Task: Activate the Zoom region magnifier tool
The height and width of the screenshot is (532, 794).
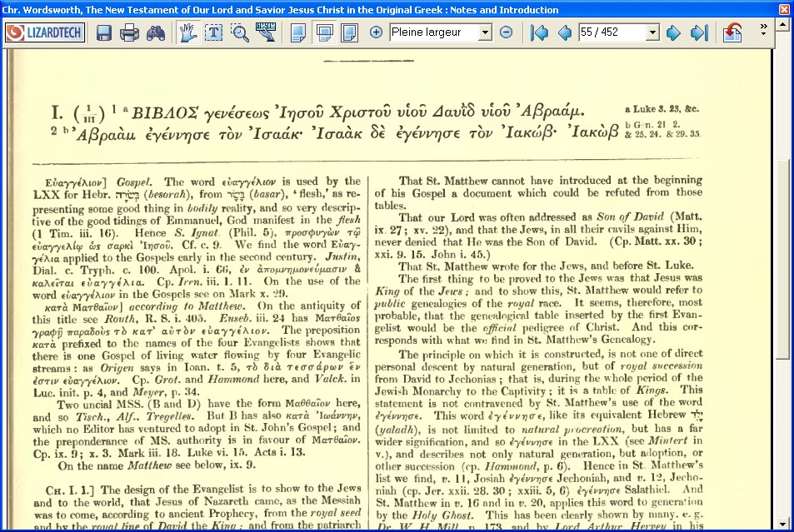Action: [239, 33]
